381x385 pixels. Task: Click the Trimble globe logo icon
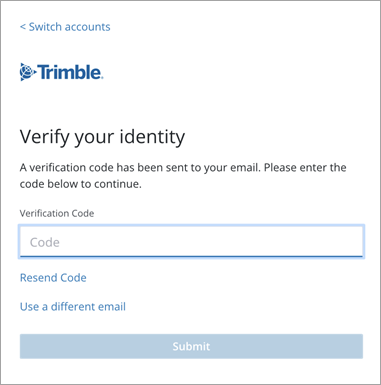click(x=27, y=72)
